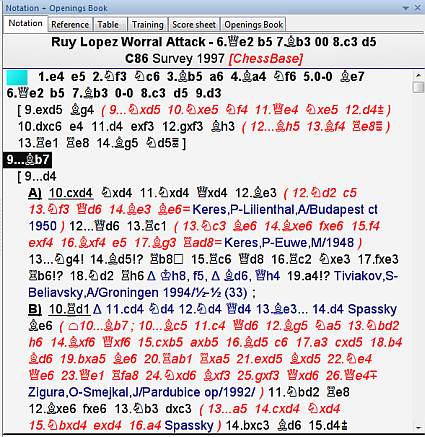Click the cyan color square before 1.e4
425x437 pixels.
pos(17,77)
